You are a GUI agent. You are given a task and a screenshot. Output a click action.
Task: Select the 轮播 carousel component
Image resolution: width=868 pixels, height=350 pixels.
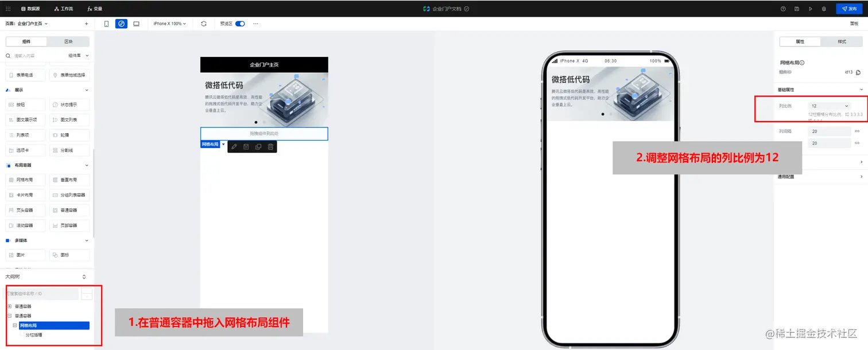coord(69,135)
